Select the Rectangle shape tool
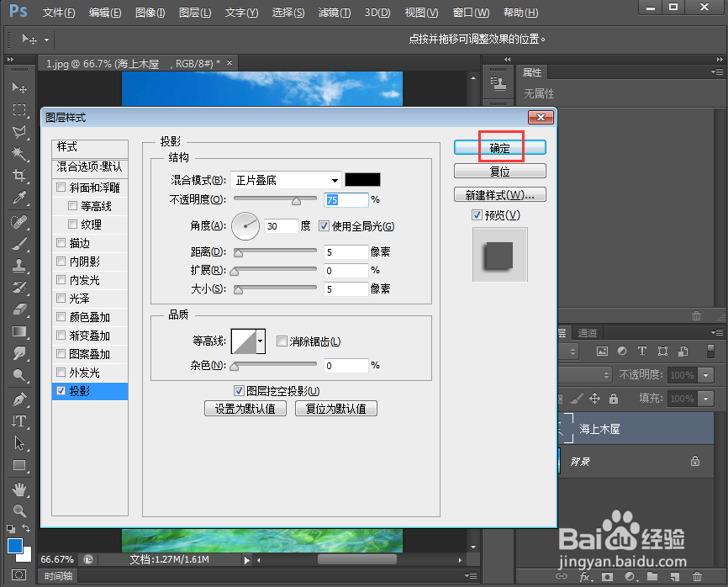The height and width of the screenshot is (587, 728). (19, 465)
